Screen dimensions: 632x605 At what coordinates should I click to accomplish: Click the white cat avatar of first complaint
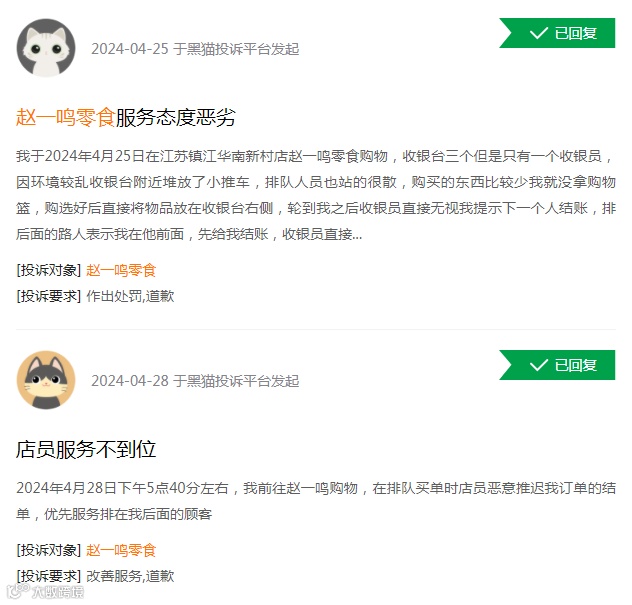[x=46, y=48]
